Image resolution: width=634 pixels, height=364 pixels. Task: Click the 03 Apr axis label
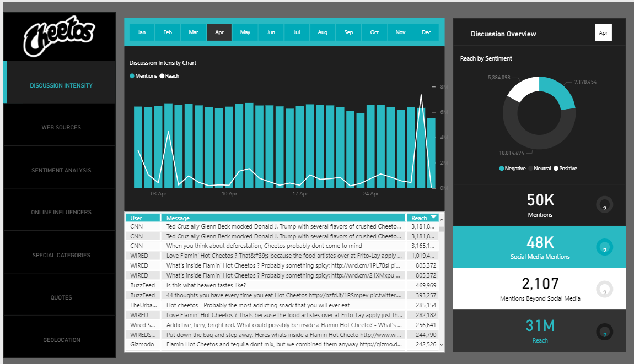159,194
